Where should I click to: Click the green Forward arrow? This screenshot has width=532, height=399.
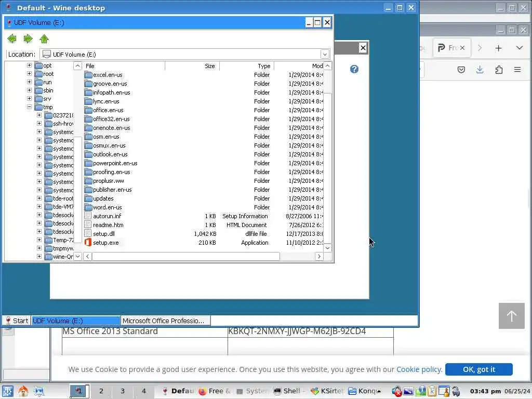point(28,38)
